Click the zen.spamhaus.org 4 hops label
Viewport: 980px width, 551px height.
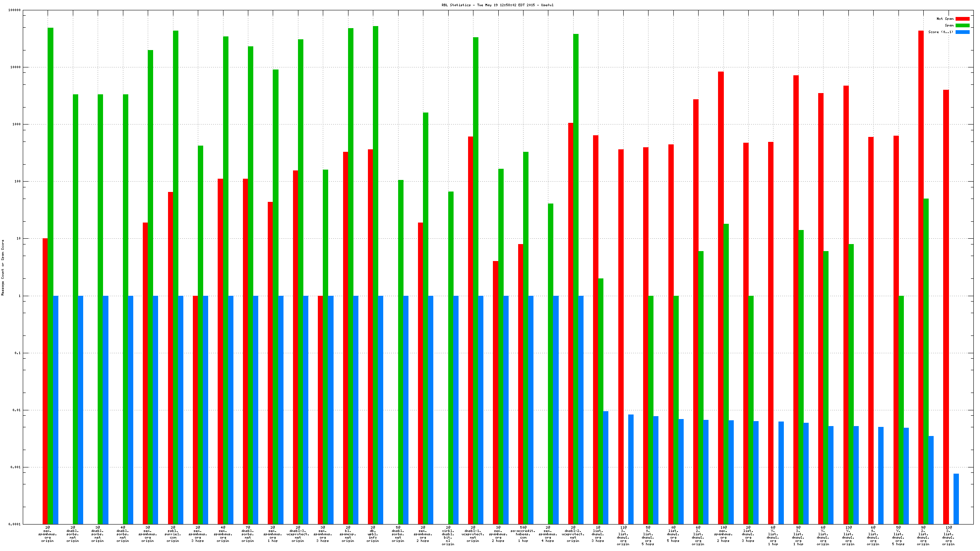(548, 534)
